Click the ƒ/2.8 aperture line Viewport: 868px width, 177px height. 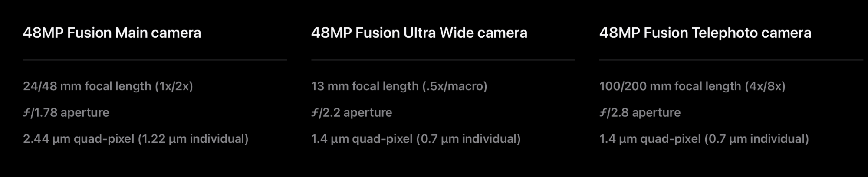640,113
